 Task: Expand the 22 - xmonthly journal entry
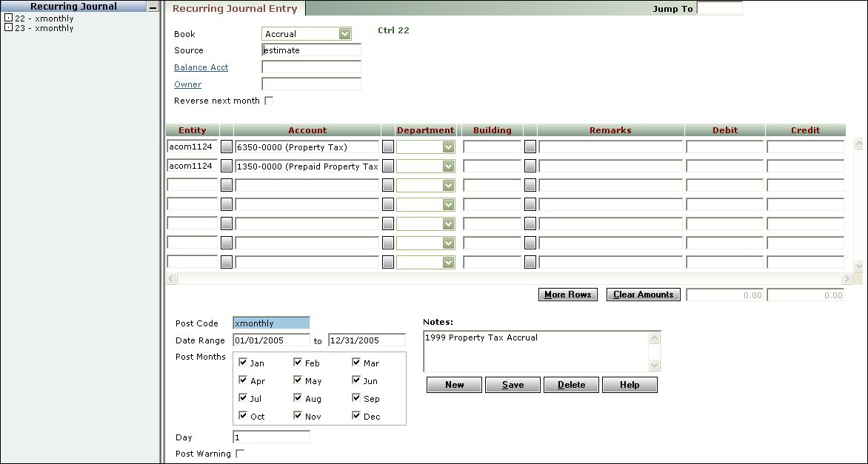point(7,18)
